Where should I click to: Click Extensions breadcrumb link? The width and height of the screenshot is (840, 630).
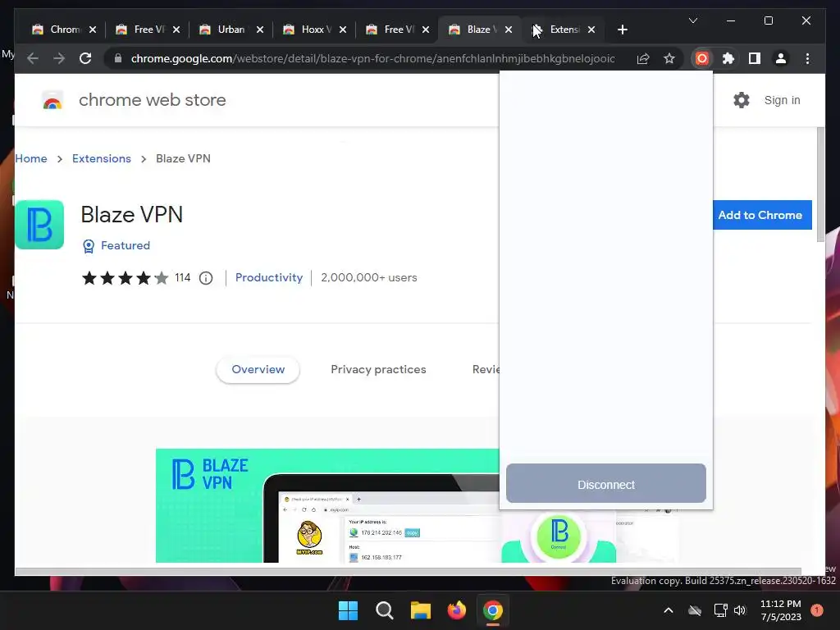[101, 158]
